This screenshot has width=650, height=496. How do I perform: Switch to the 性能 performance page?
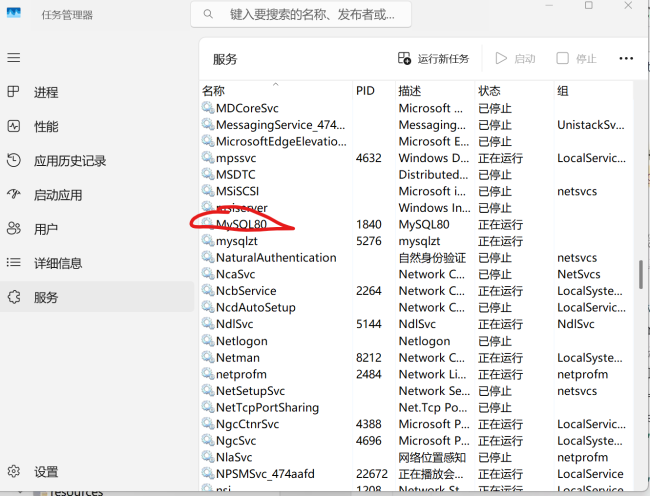coord(97,126)
